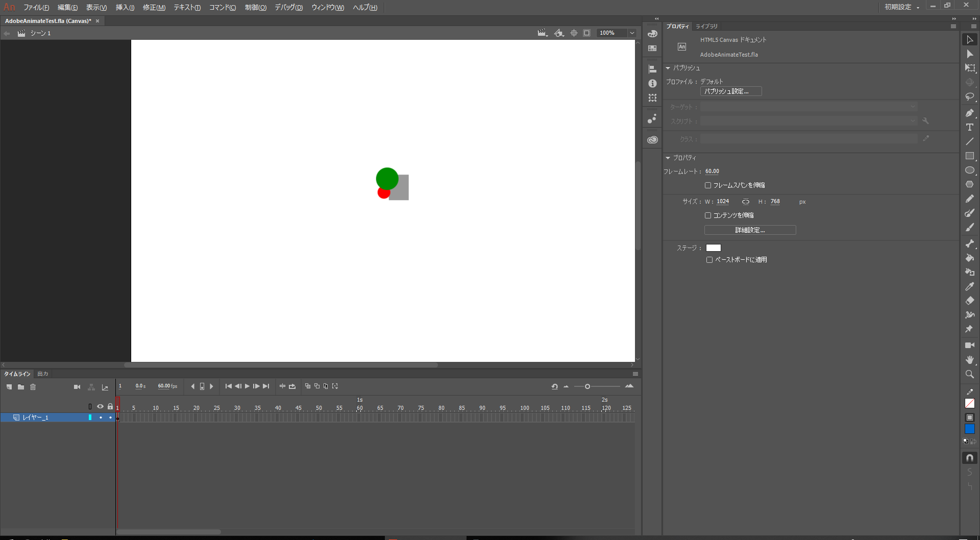Open the Color panel icon
980x540 pixels.
[x=652, y=34]
